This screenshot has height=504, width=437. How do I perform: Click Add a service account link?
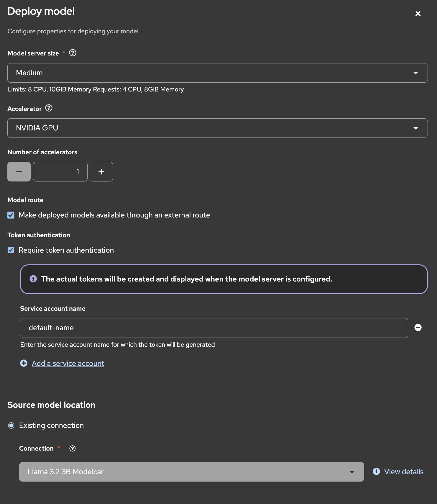[x=68, y=363]
